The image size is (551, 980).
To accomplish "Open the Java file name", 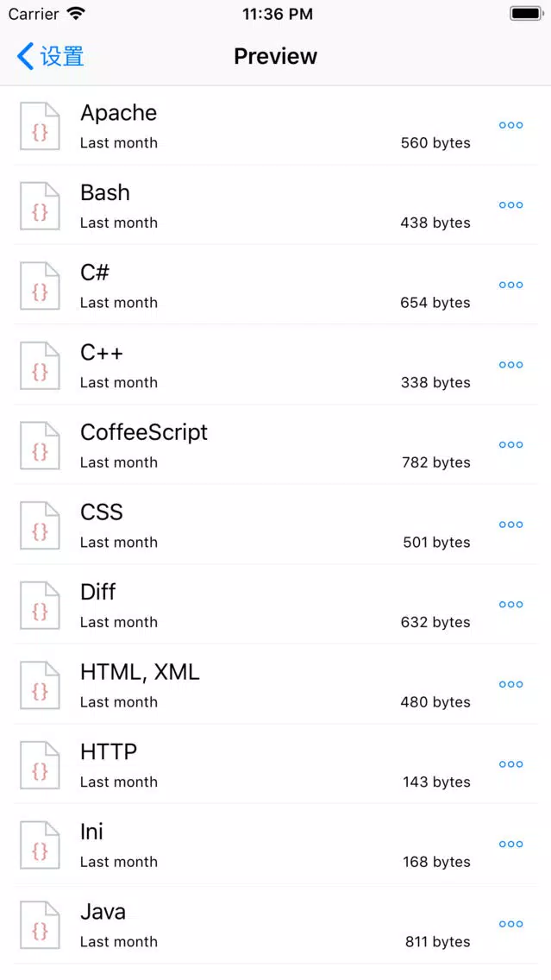I will [103, 912].
